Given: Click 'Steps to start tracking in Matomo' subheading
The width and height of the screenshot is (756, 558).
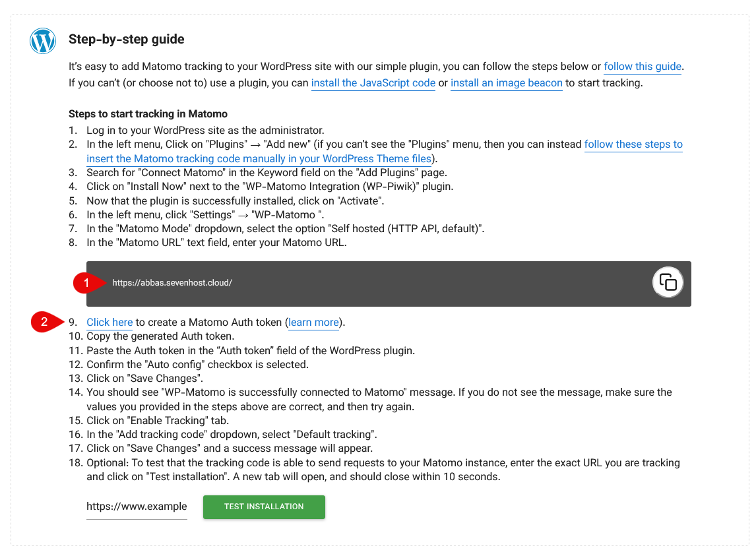Looking at the screenshot, I should coord(148,113).
